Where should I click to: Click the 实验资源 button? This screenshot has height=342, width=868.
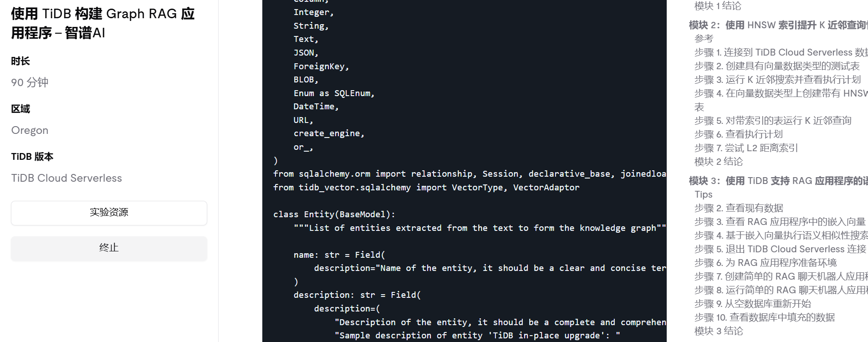tap(109, 213)
